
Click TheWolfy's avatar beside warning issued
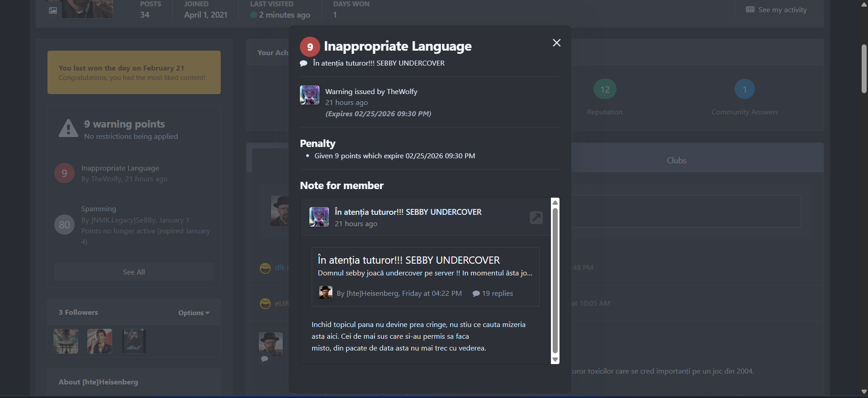309,95
